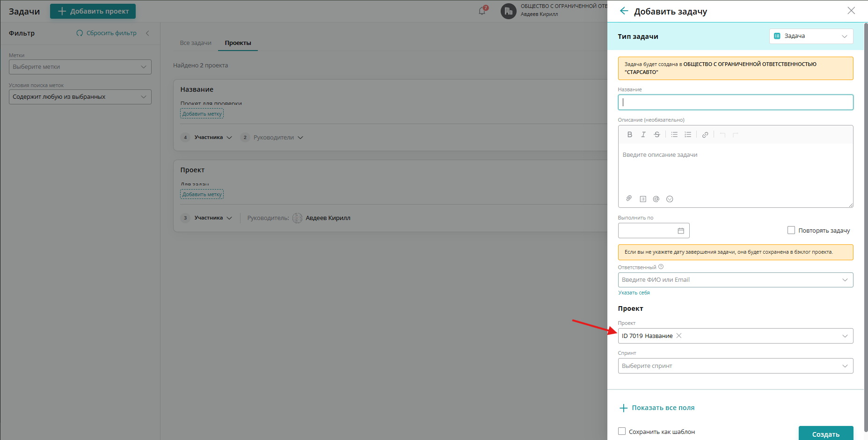868x440 pixels.
Task: Open the emoji picker in description
Action: [670, 199]
